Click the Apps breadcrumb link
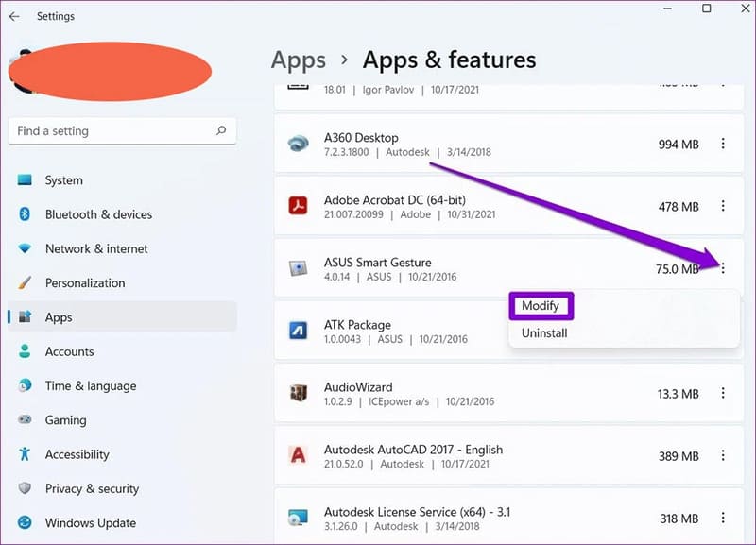756x545 pixels. (x=299, y=61)
